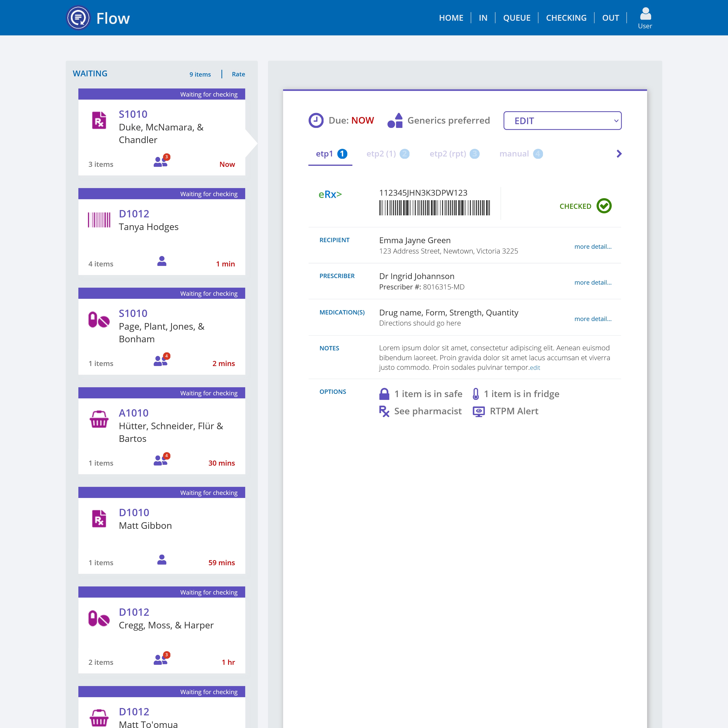Click the 9 items link
The image size is (728, 728).
point(200,74)
